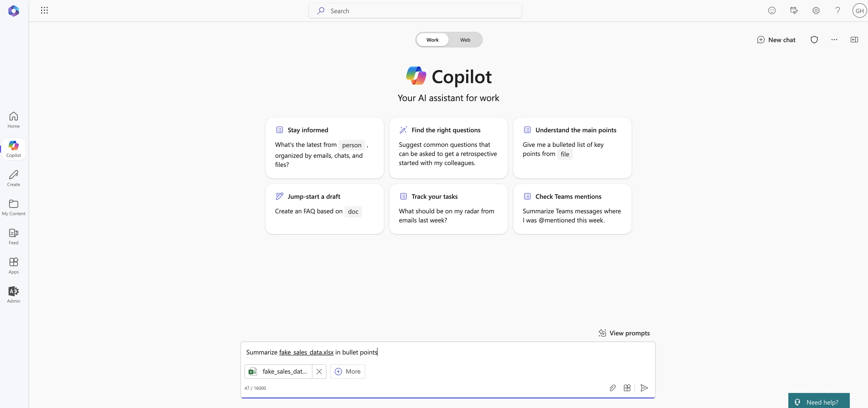
Task: Click the paperclip attach file icon
Action: 613,388
